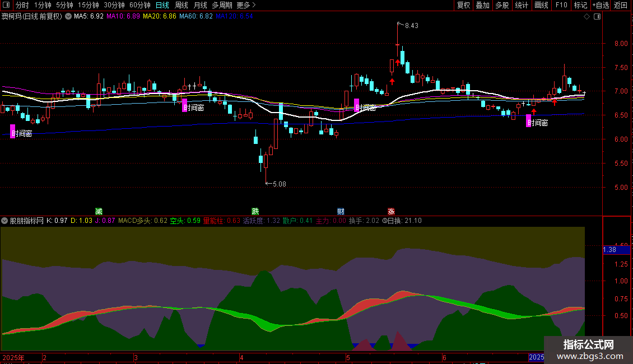
Task: Switch to 分时 intraday view
Action: tap(22, 5)
